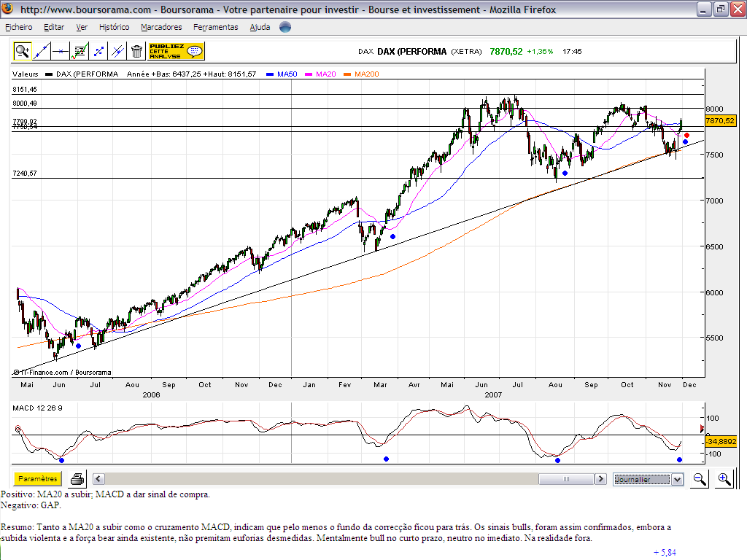Screen dimensions: 747x560
Task: Click the Valeurs legend label
Action: coord(26,74)
